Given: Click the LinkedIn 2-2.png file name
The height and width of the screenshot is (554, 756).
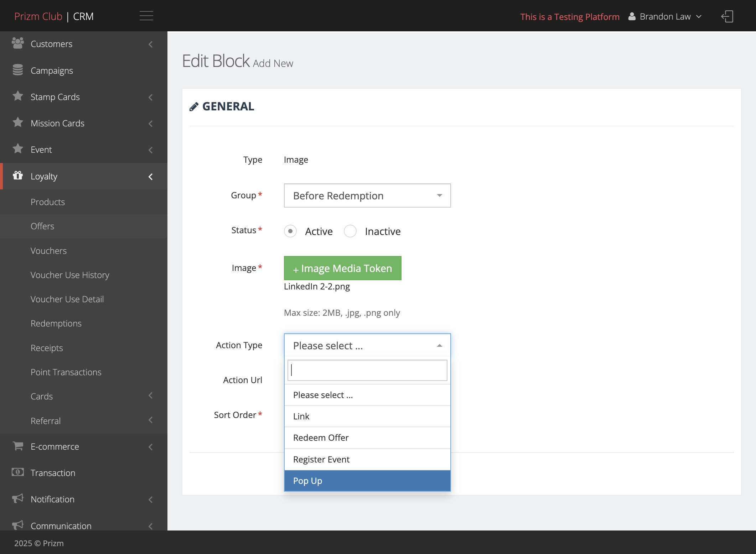Looking at the screenshot, I should [317, 286].
